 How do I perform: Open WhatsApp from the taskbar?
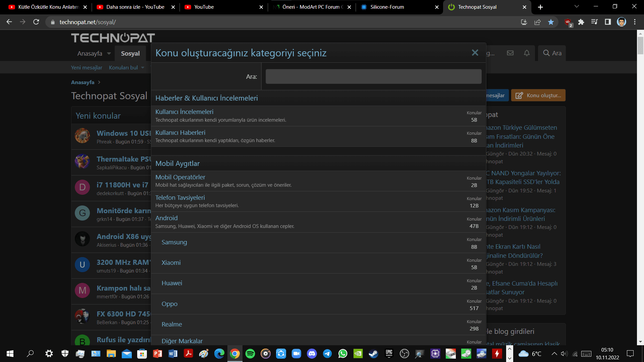[343, 353]
